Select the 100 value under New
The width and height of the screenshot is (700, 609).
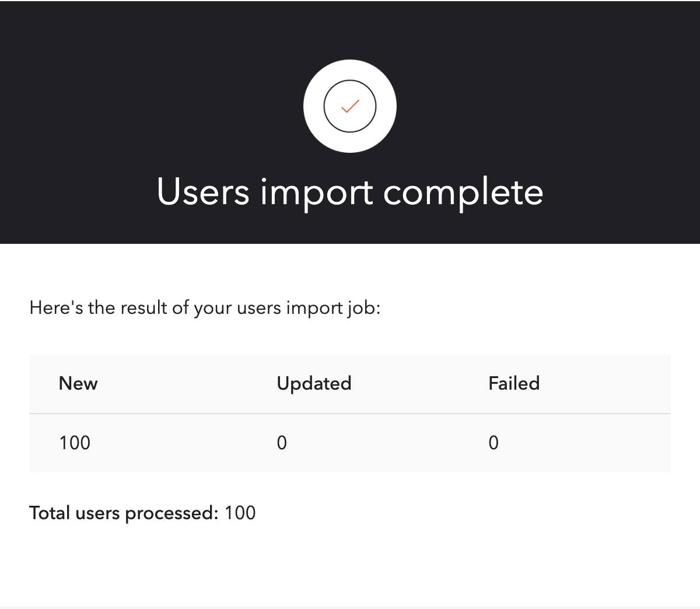click(x=75, y=443)
